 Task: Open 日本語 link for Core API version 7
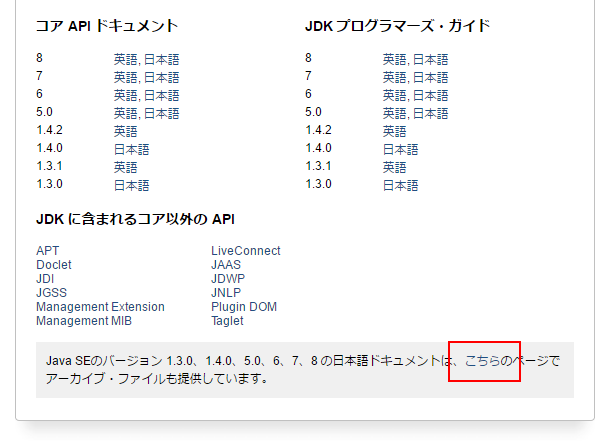point(161,77)
